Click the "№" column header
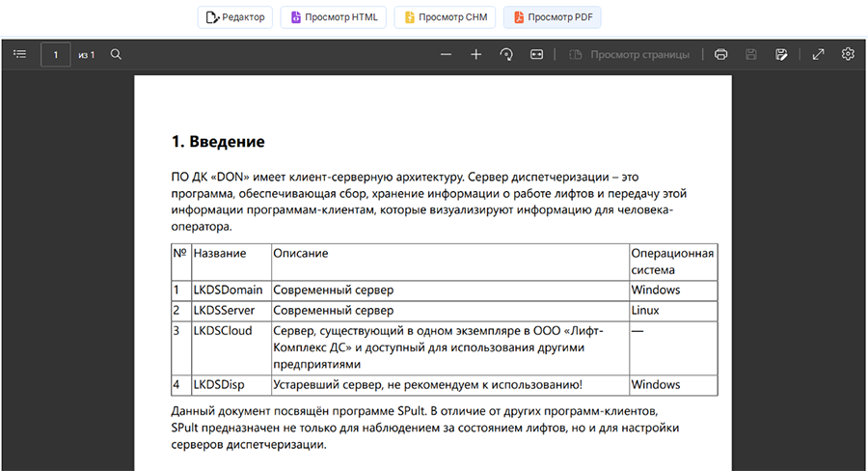 click(x=181, y=262)
